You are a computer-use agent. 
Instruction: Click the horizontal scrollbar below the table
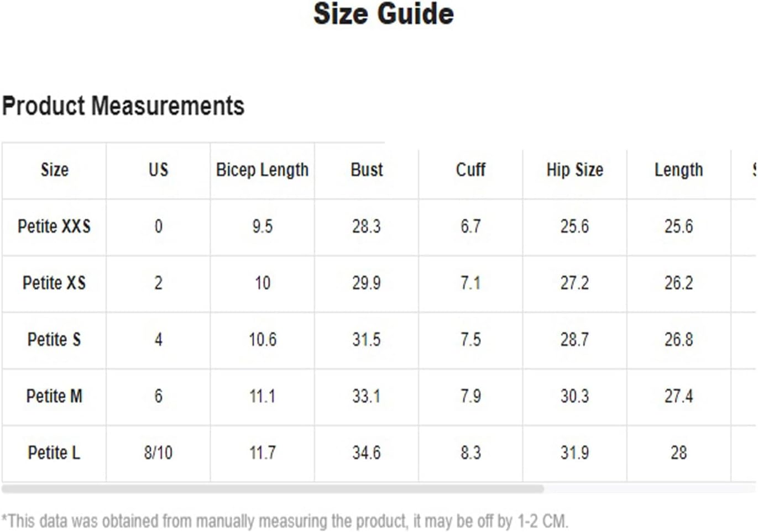pyautogui.click(x=273, y=489)
